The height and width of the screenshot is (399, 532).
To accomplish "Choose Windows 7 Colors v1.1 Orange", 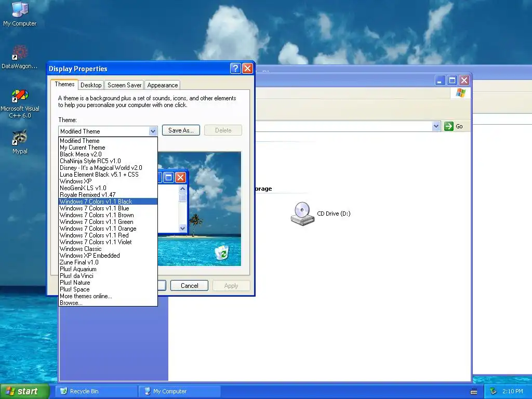I will 108,229.
